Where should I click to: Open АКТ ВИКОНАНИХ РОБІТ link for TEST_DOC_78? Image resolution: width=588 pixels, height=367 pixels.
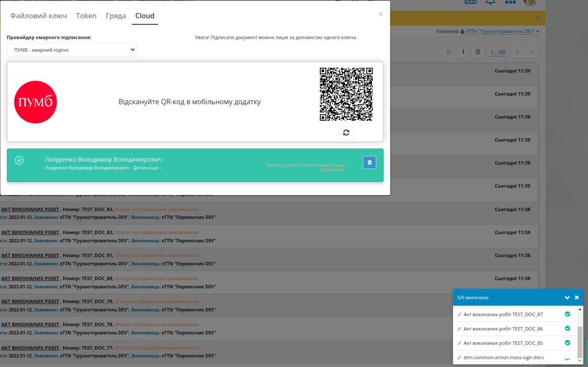30,325
